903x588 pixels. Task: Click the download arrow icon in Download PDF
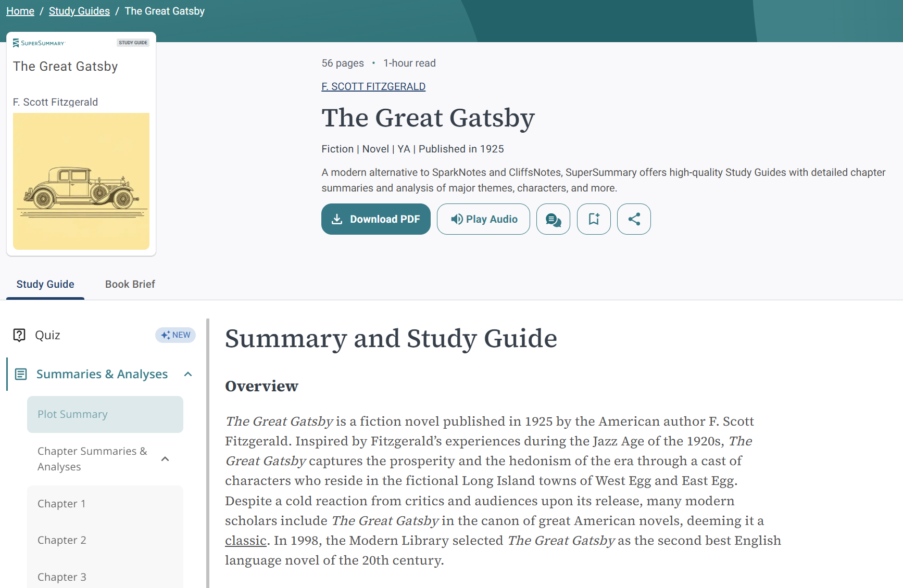point(337,219)
